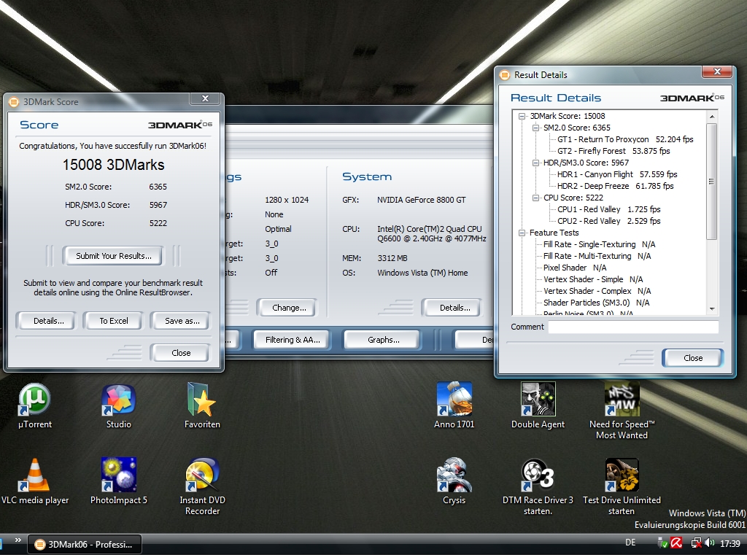Screen dimensions: 747x560
Task: Select Vertex Shader - Complex row
Action: click(x=597, y=291)
